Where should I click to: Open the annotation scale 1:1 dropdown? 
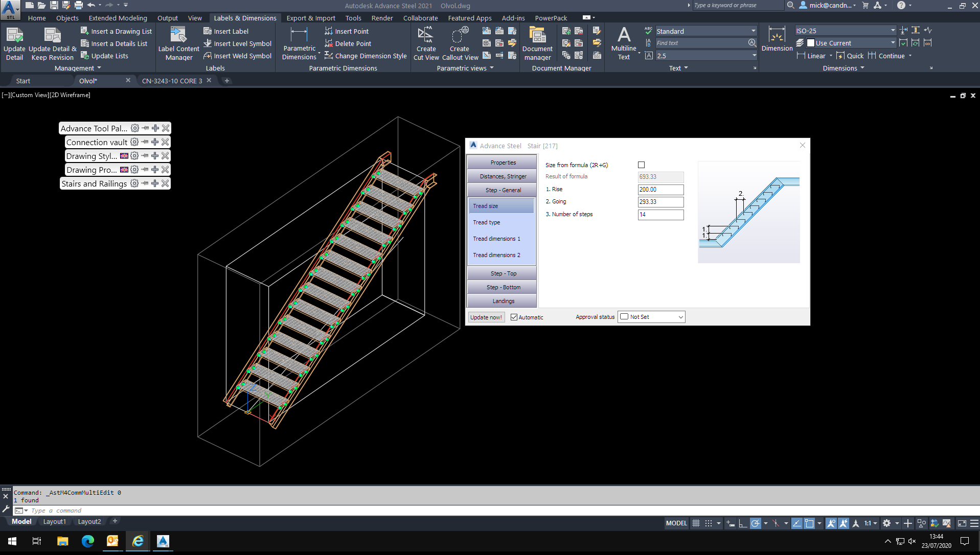[x=871, y=523]
